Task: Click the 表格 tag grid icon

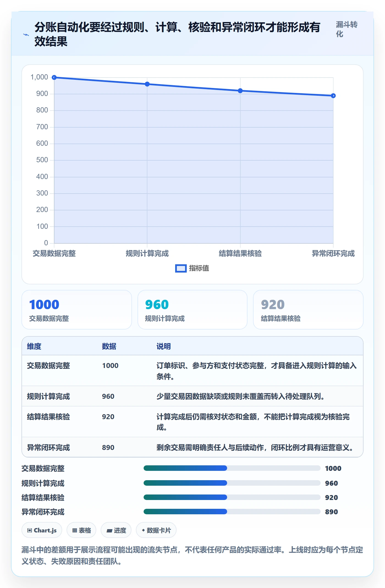Action: [x=75, y=531]
